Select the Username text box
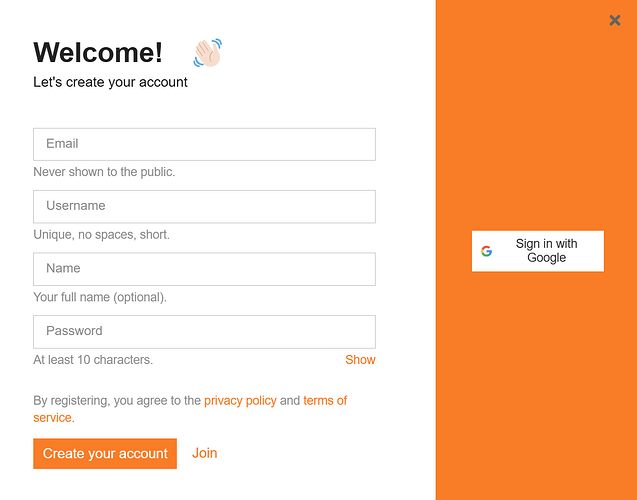 pos(204,206)
